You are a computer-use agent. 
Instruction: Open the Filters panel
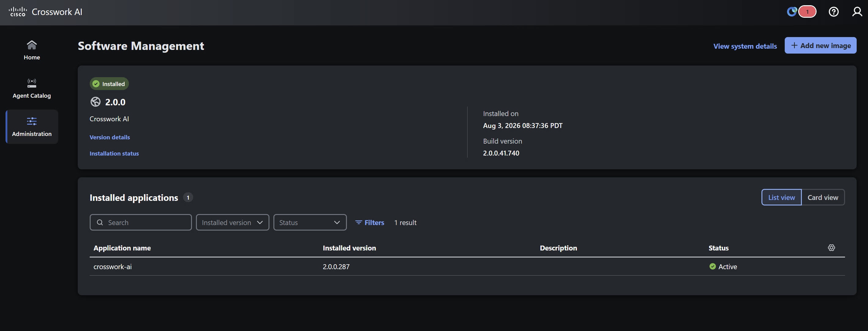tap(370, 223)
